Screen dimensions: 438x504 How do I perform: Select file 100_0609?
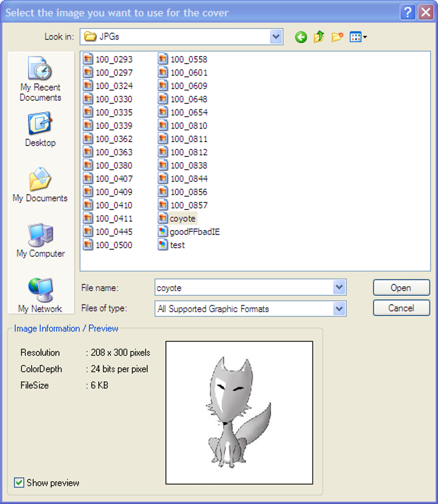pos(183,85)
